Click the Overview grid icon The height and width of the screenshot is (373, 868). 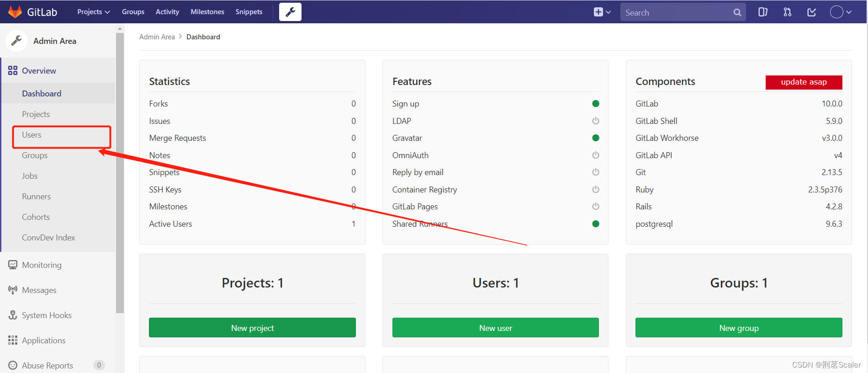(13, 70)
